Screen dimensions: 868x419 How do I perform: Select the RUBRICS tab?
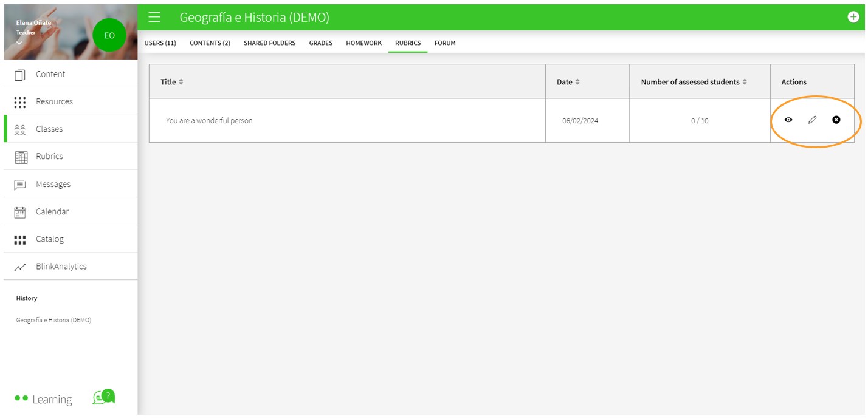click(x=408, y=43)
